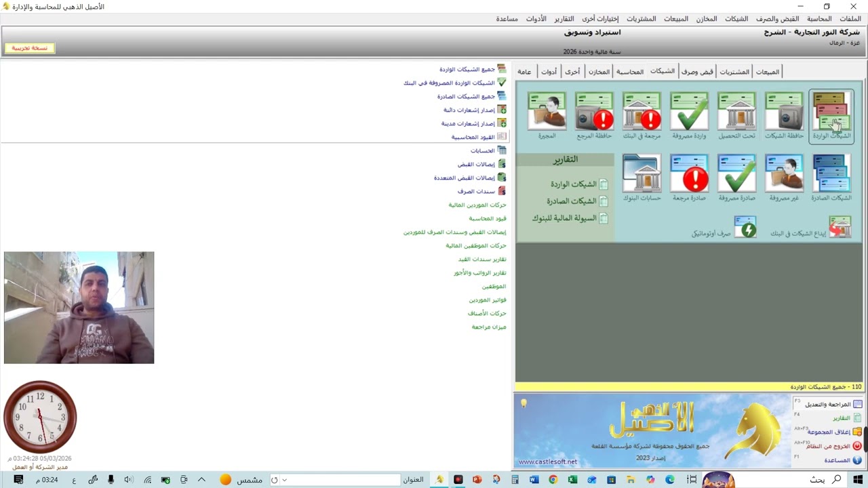Open غير مصروفة uncashed cheques icon
868x488 pixels.
pos(784,178)
